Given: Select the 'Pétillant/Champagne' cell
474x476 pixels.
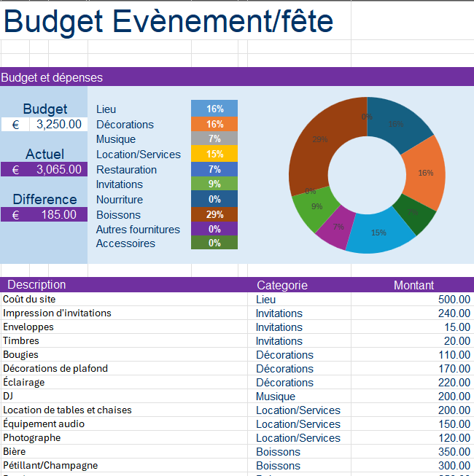Looking at the screenshot, I should (124, 465).
